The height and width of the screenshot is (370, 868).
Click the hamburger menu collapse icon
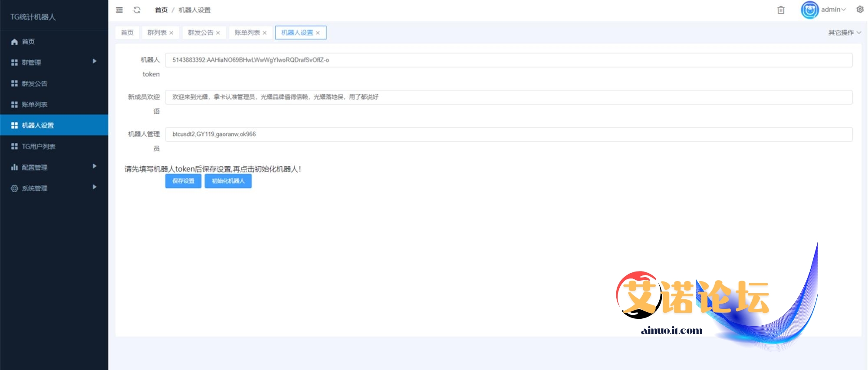point(119,10)
